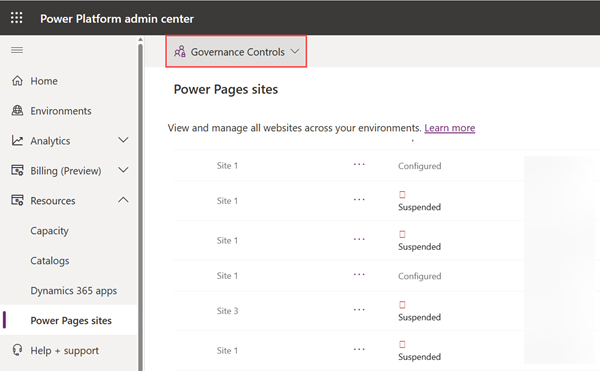The height and width of the screenshot is (371, 600).
Task: Select the Site 3 row name
Action: 227,311
